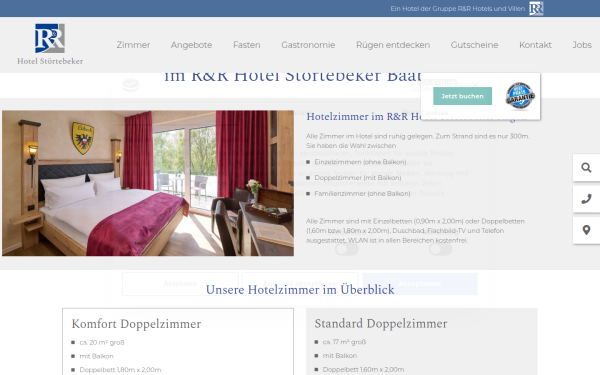Click 'Familienzimmer (ohne Balkon)' list item

coord(362,194)
